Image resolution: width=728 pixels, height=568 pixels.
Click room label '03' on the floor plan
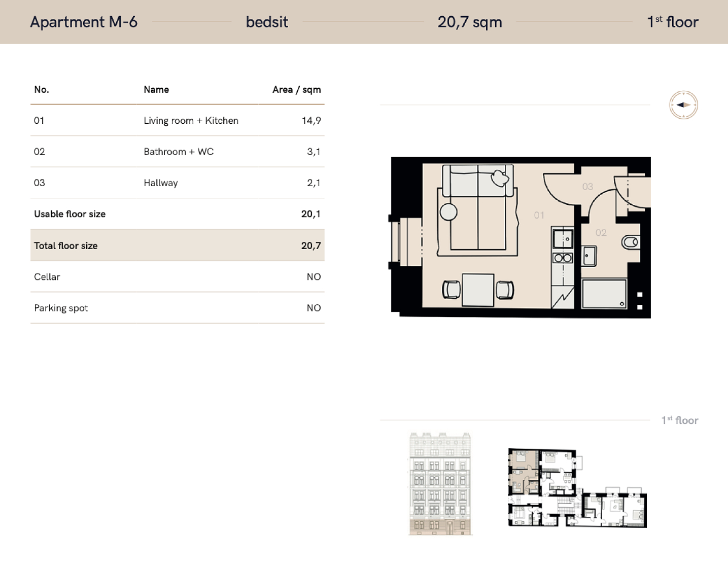tap(588, 187)
